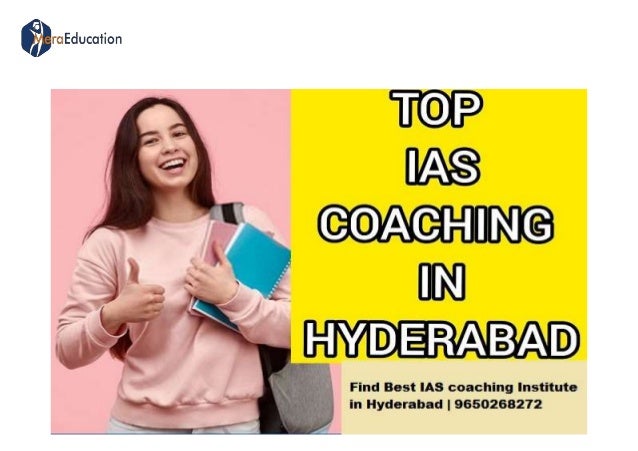Click the striped backpack strap on shoulder

(226, 213)
